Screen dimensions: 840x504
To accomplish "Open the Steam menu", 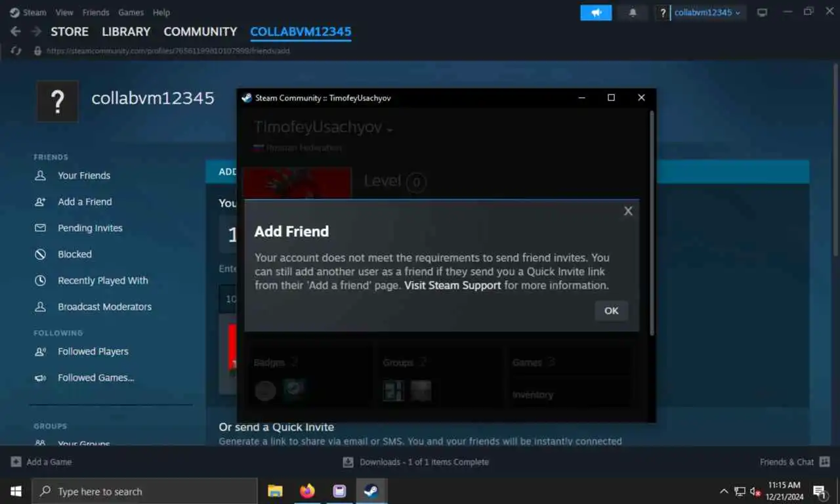I will tap(29, 12).
